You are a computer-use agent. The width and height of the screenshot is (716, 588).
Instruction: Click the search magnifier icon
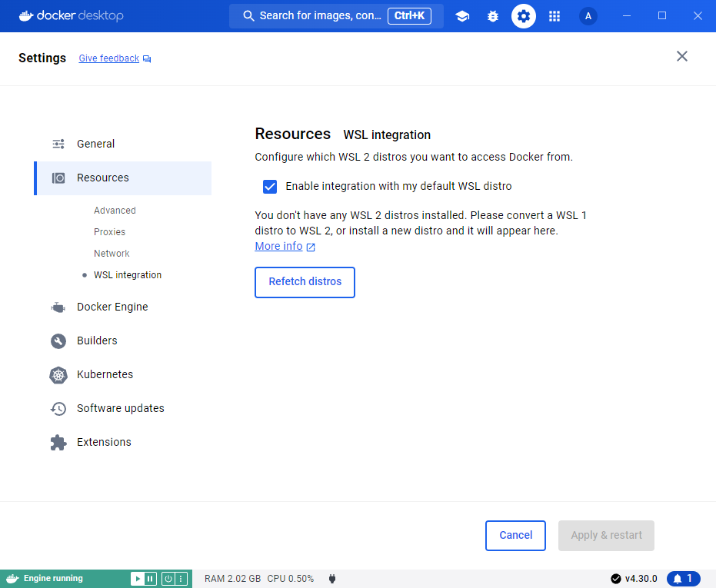tap(248, 16)
